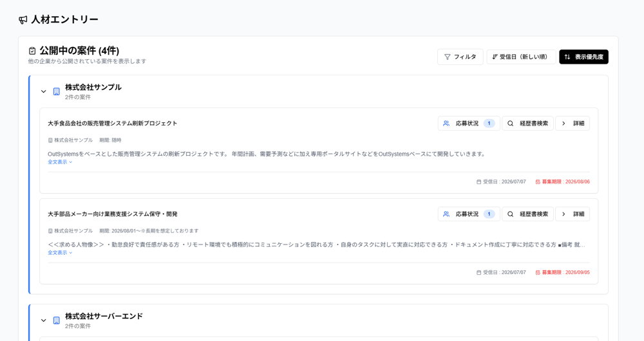The width and height of the screenshot is (644, 341).
Task: Click the 表示優先度 button
Action: 583,57
